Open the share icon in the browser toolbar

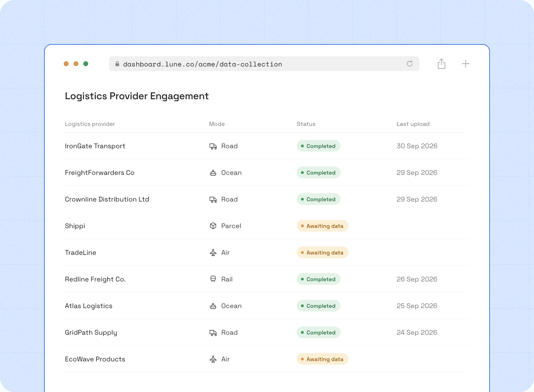[x=442, y=64]
